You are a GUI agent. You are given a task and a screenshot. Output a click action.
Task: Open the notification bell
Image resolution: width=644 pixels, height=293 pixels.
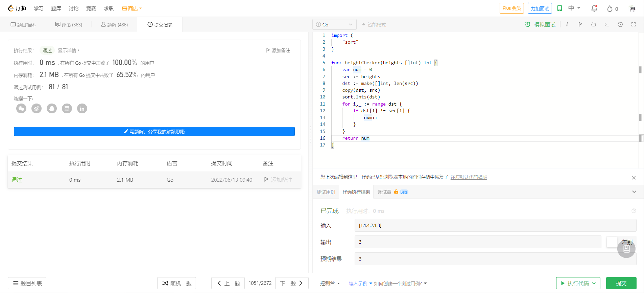click(594, 8)
